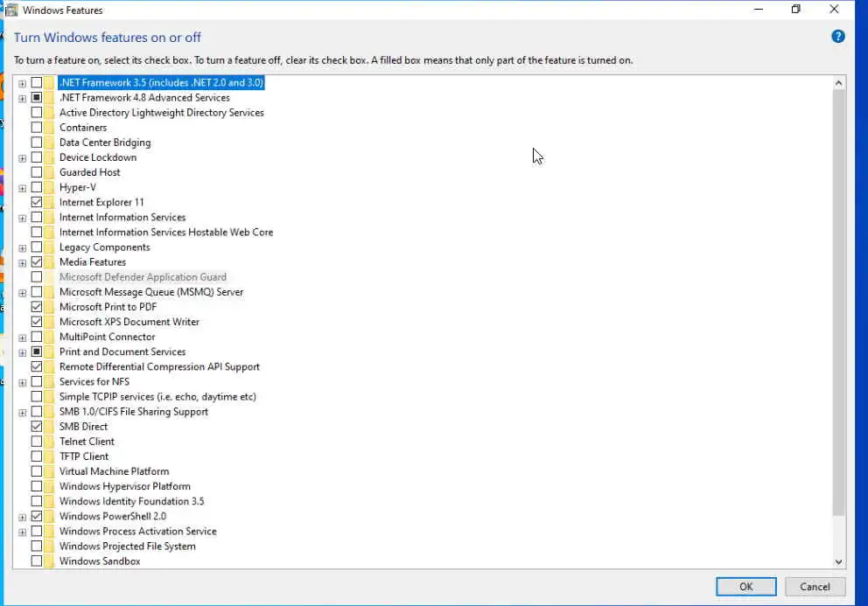The height and width of the screenshot is (606, 868).
Task: Expand the Hyper-V tree node
Action: 22,188
